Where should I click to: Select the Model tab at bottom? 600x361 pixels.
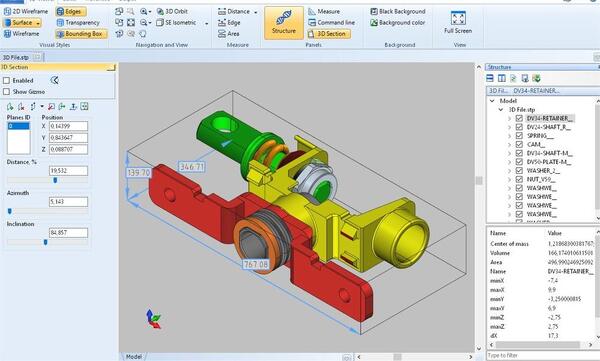tap(134, 356)
